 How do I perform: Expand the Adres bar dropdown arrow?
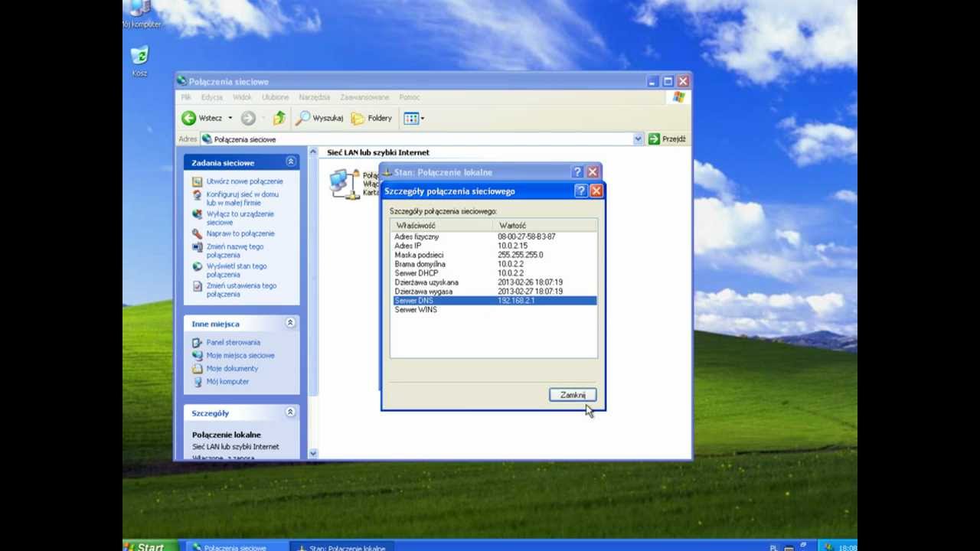[x=638, y=139]
